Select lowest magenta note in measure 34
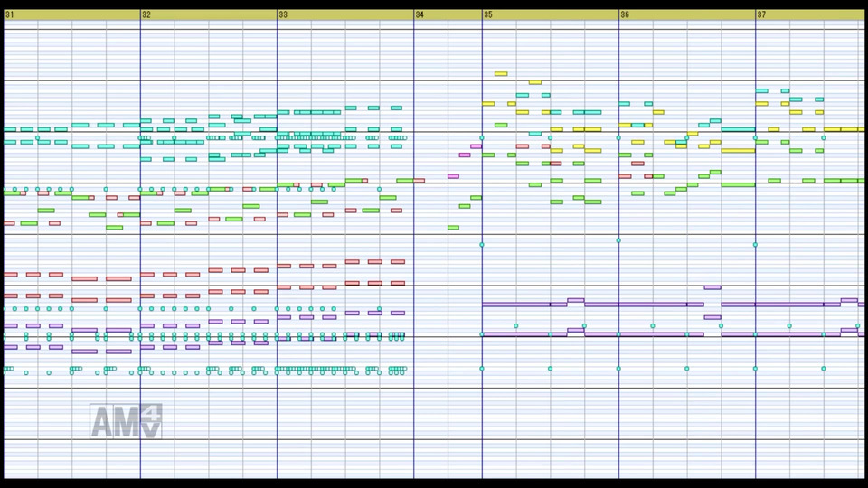 pos(453,176)
